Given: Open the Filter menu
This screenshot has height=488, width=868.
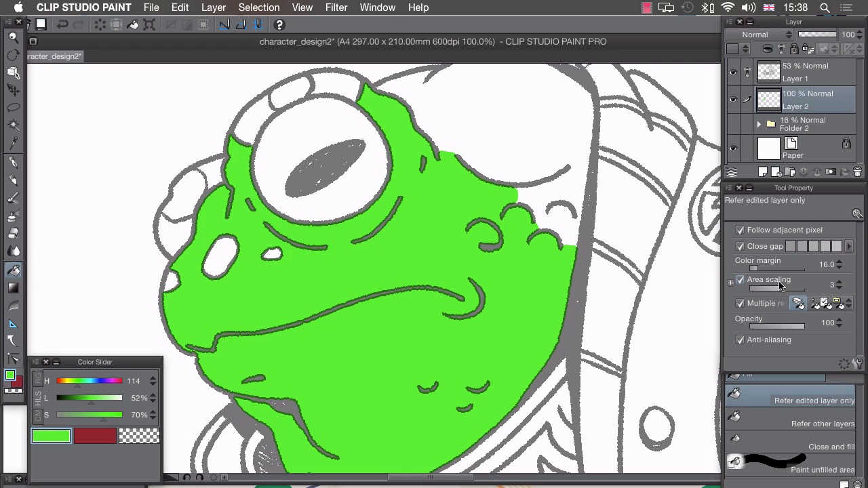Looking at the screenshot, I should click(336, 7).
